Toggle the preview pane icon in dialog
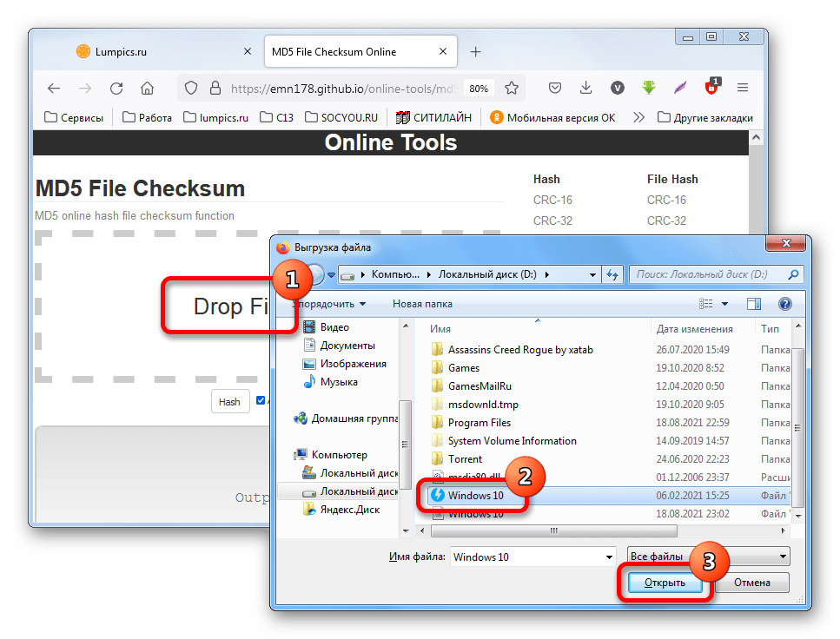Viewport: 840px width, 639px height. point(754,304)
